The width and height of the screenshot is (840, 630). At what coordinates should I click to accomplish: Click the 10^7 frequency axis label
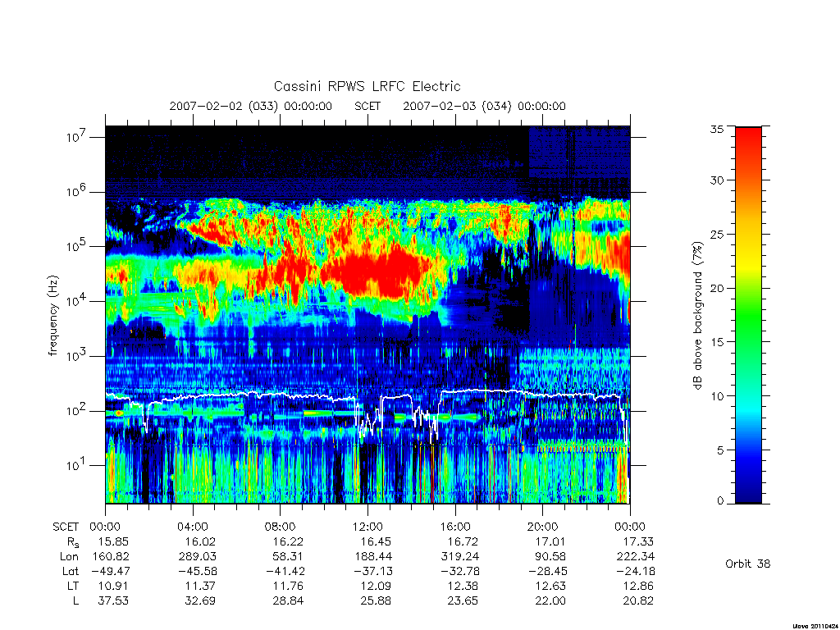[x=77, y=137]
